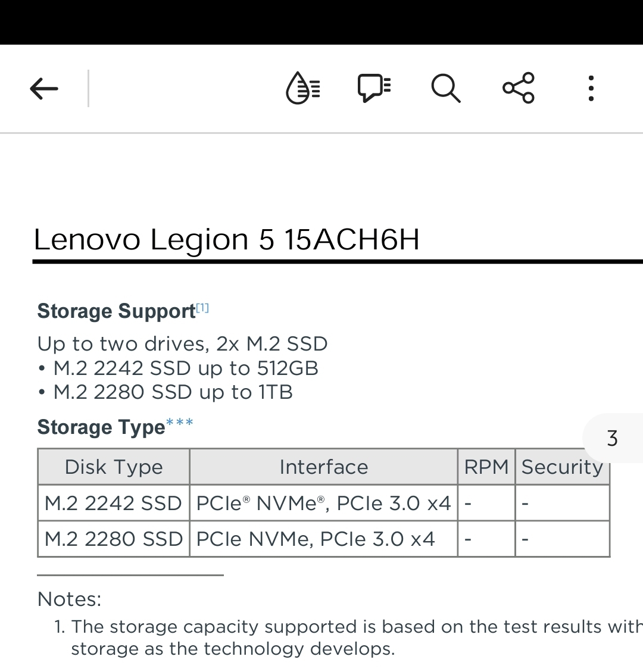Image resolution: width=643 pixels, height=672 pixels.
Task: Select the M.2 2280 SSD table cell
Action: point(113,539)
